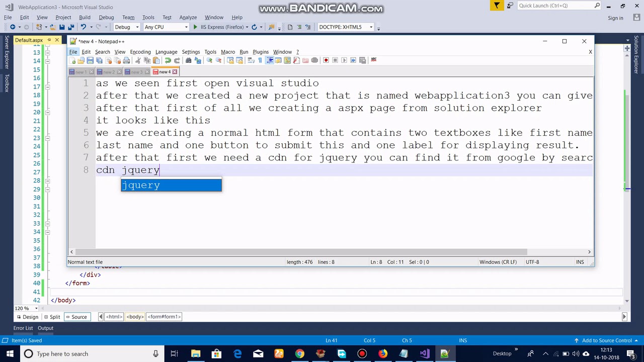Viewport: 644px width, 362px height.
Task: Collapse the code region at line 34
Action: point(47,232)
